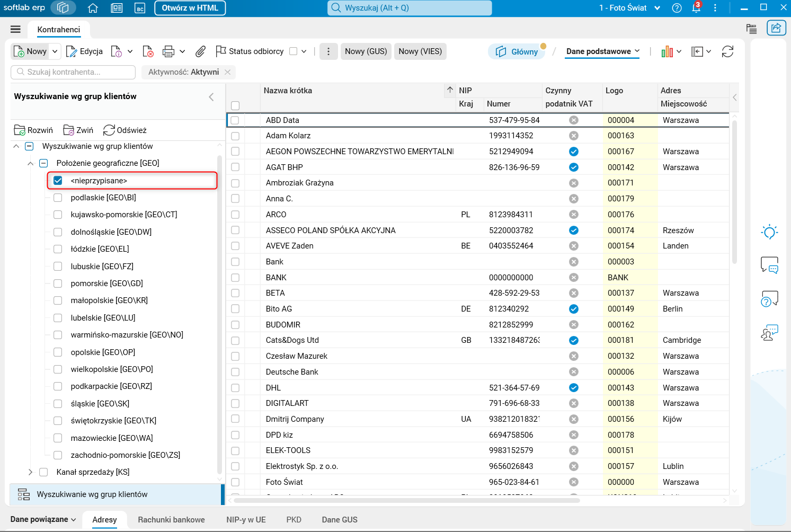Switch to the Rachunki bankowe tab
The height and width of the screenshot is (532, 791).
tap(171, 520)
